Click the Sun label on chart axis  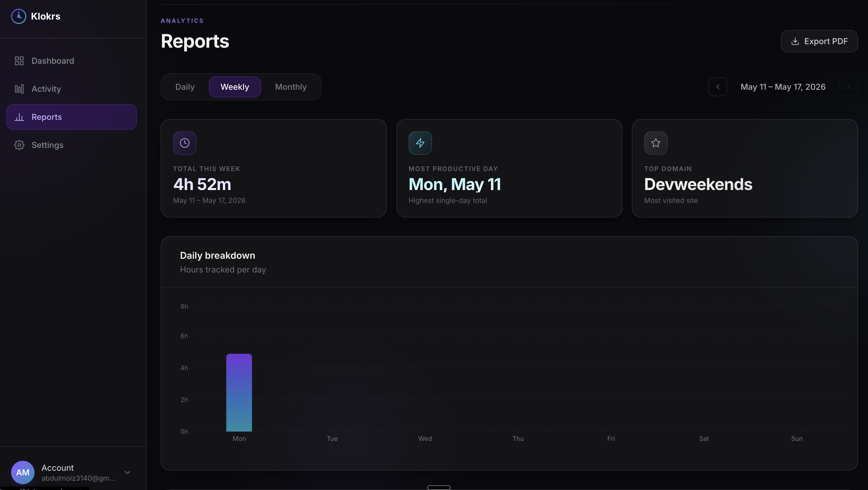[797, 439]
